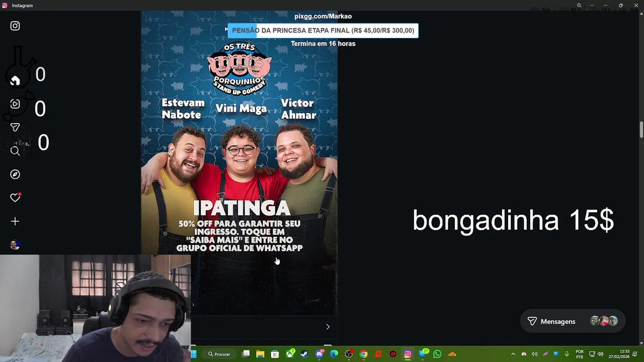Expand hidden system tray icons chevron

513,354
